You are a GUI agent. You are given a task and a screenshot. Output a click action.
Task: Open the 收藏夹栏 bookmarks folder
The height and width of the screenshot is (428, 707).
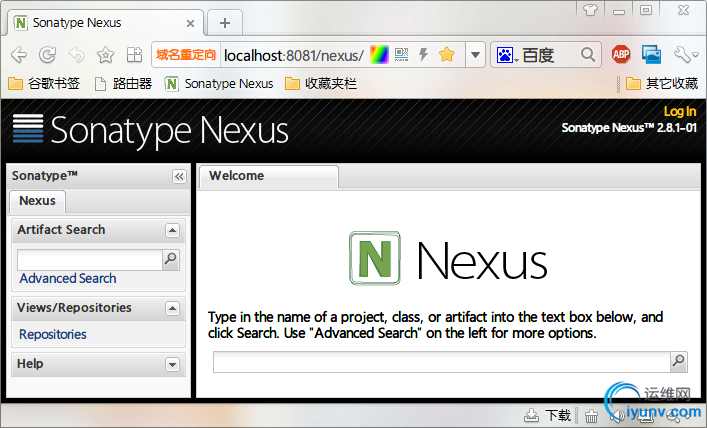(x=321, y=83)
